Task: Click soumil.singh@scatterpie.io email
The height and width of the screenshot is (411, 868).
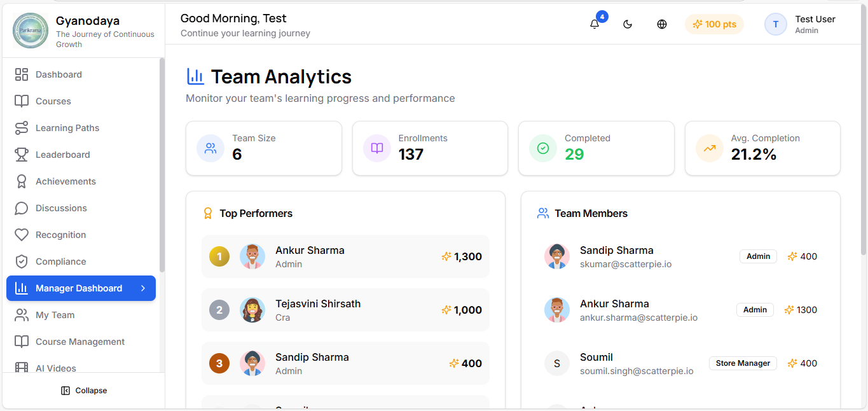Action: [637, 371]
